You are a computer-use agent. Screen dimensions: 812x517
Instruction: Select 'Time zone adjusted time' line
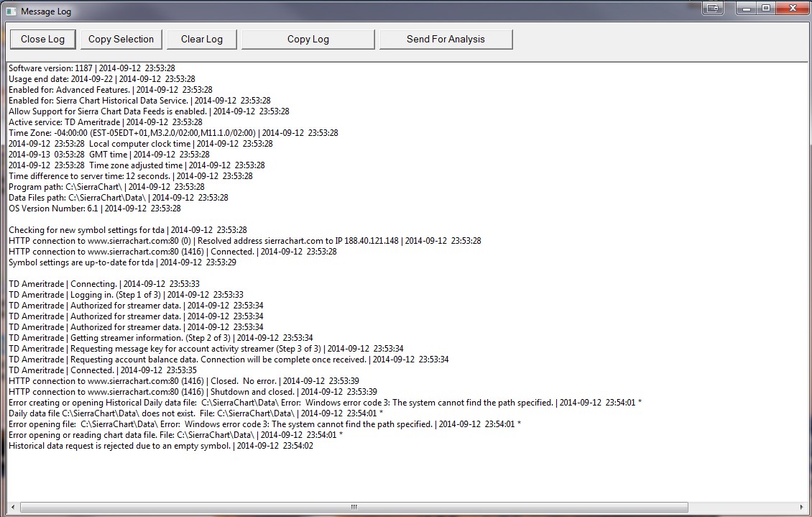tap(137, 166)
